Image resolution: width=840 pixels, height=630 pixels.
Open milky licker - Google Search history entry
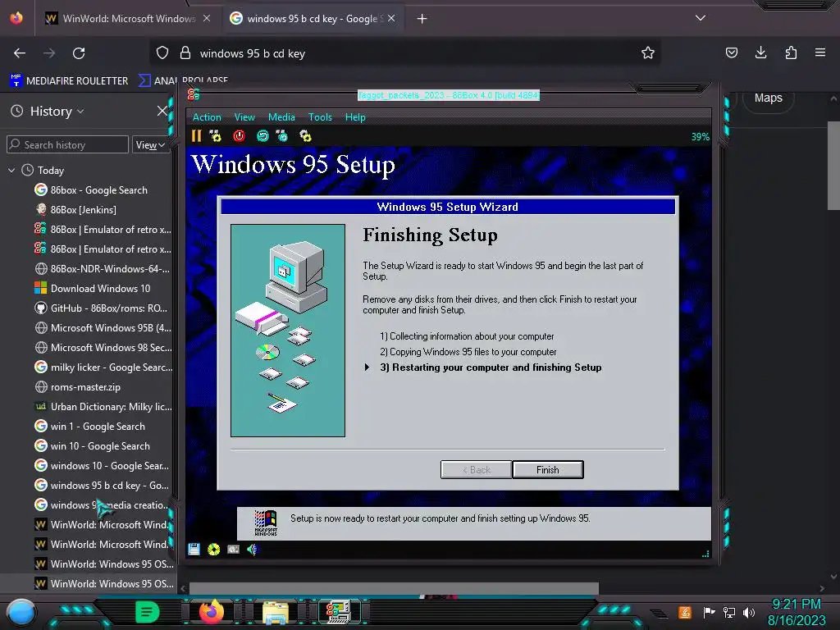point(111,367)
